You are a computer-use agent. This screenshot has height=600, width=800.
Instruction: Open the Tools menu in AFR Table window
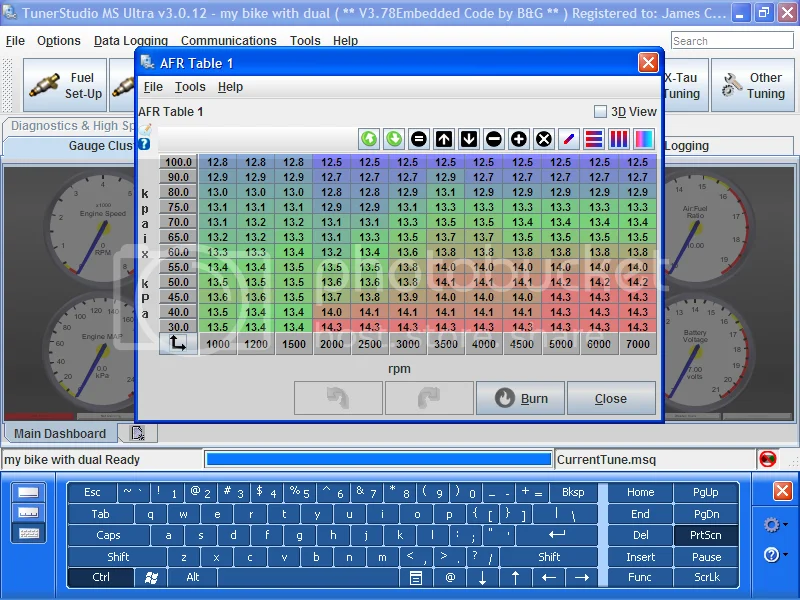click(x=190, y=87)
